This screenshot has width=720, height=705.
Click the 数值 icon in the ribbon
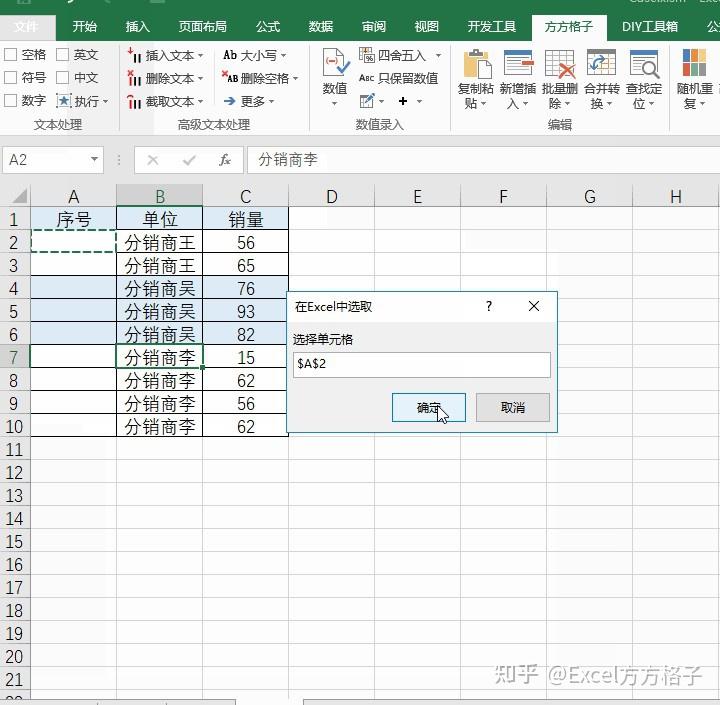(x=336, y=63)
